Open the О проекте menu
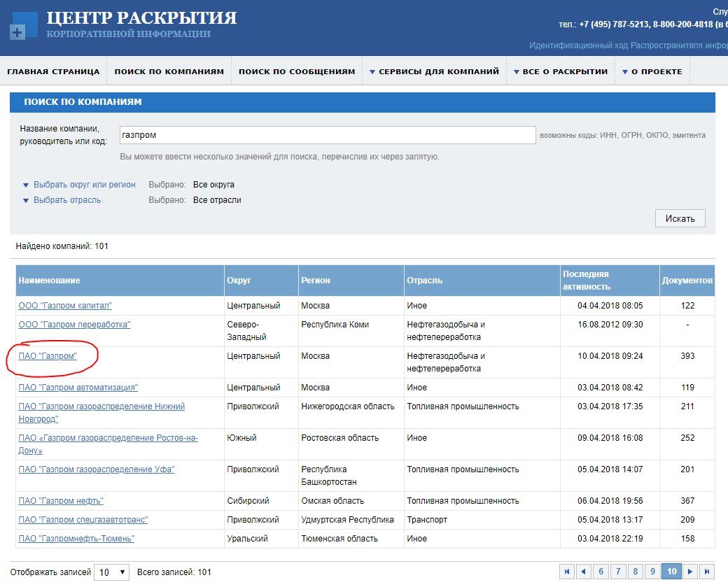This screenshot has width=728, height=587. pos(652,70)
